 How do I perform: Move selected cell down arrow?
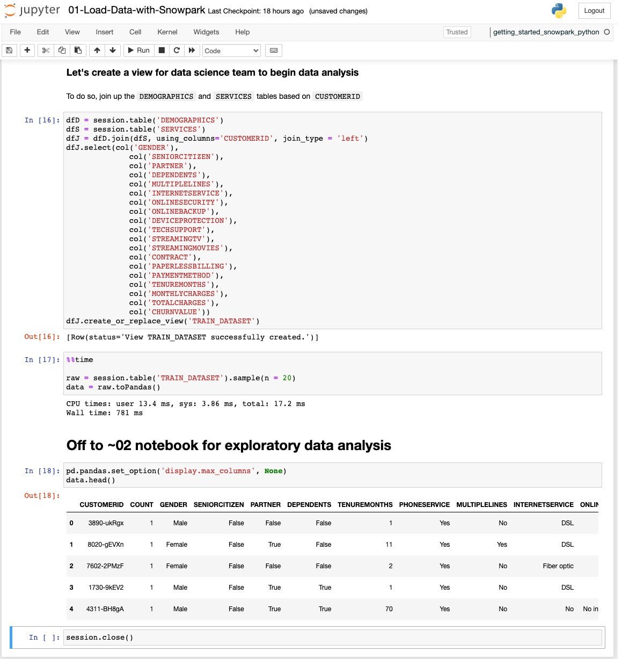click(x=113, y=50)
